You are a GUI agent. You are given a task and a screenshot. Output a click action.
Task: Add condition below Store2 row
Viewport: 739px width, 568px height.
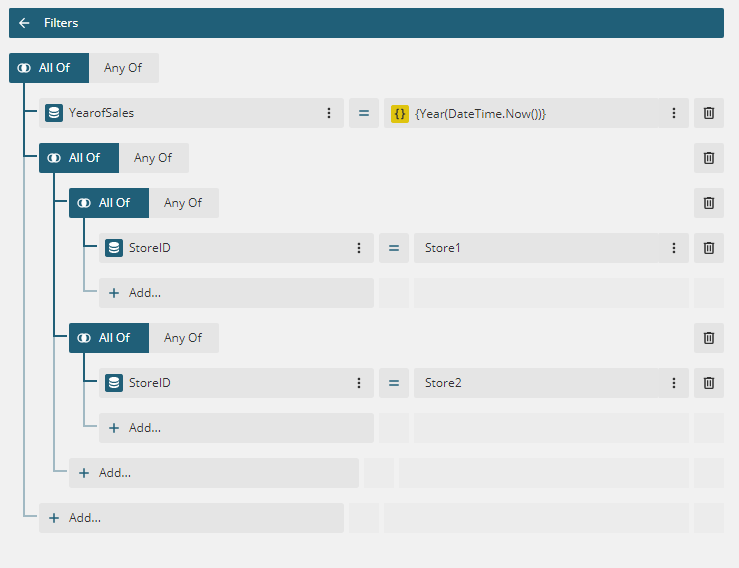point(237,428)
